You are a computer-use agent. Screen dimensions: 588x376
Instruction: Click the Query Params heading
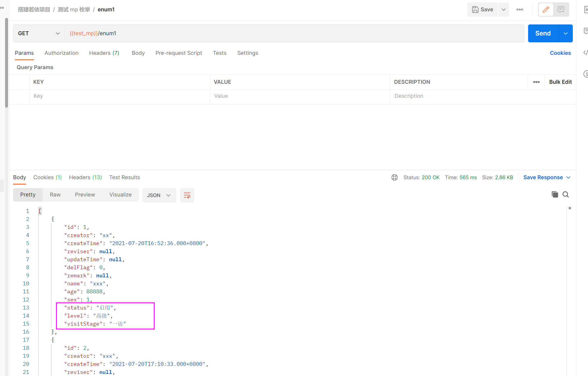coord(35,67)
